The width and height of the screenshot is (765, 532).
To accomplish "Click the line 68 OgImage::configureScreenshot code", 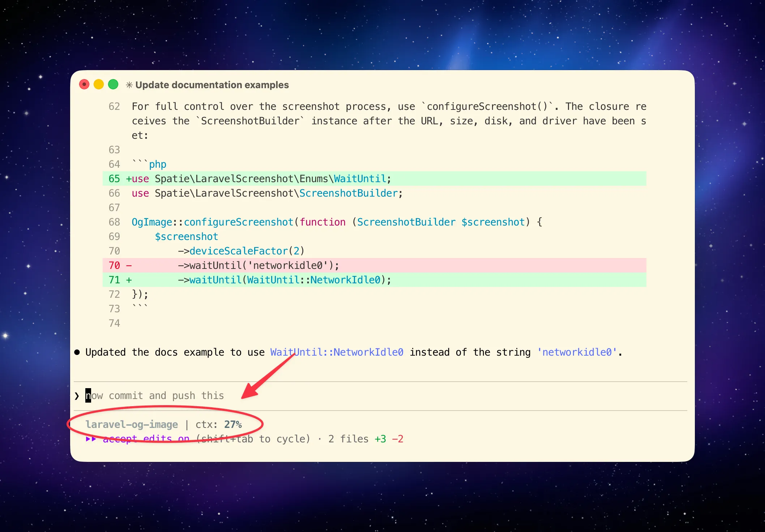I will coord(336,222).
